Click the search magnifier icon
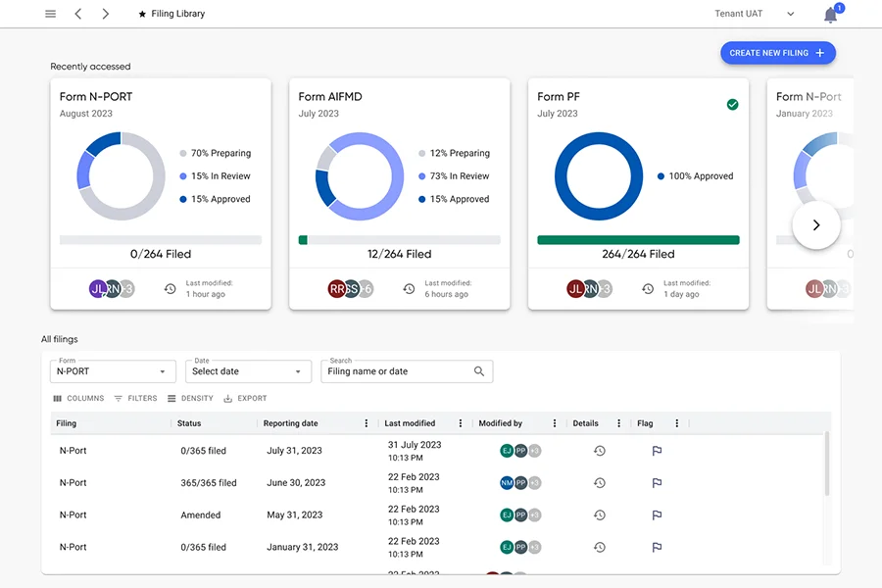 [x=479, y=371]
